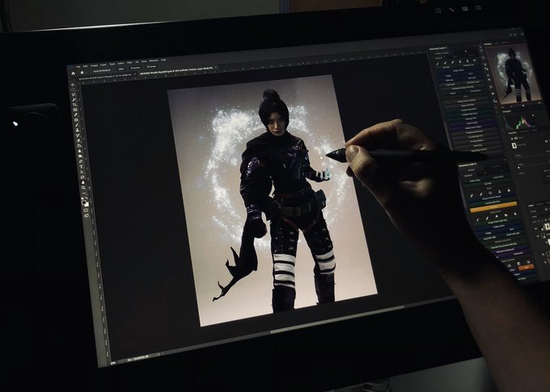Select the Zoom tool in the toolbar
The image size is (550, 392).
83,188
